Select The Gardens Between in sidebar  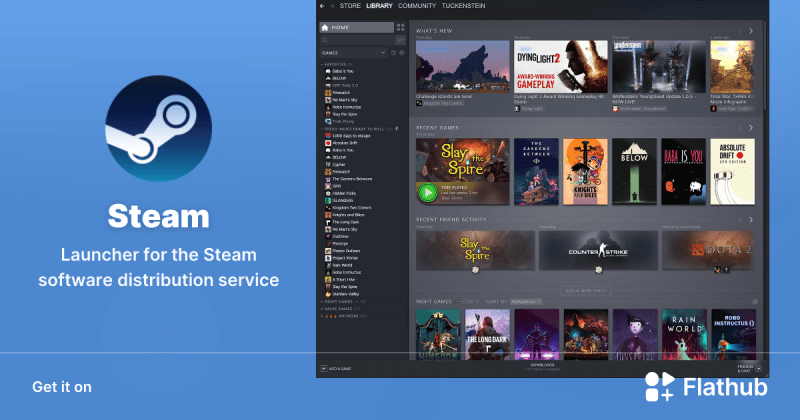pos(348,179)
